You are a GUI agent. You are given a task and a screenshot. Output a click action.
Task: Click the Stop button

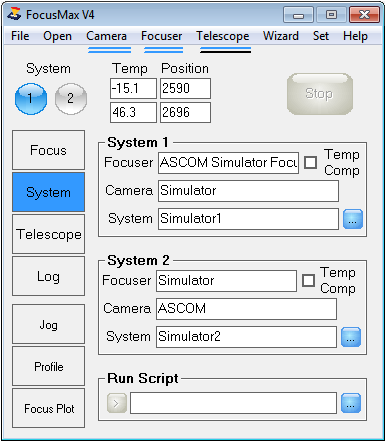coord(320,94)
